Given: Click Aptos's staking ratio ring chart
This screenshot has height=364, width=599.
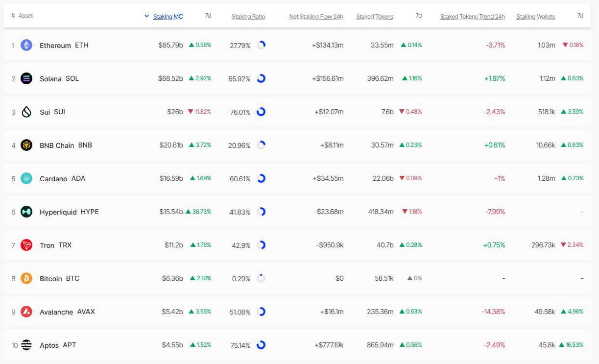Looking at the screenshot, I should click(x=261, y=345).
